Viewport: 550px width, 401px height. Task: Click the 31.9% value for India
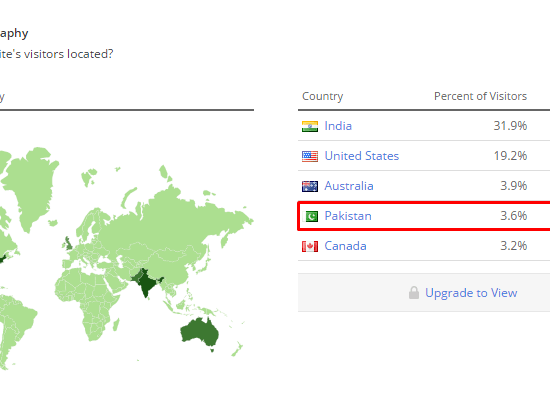(x=510, y=126)
